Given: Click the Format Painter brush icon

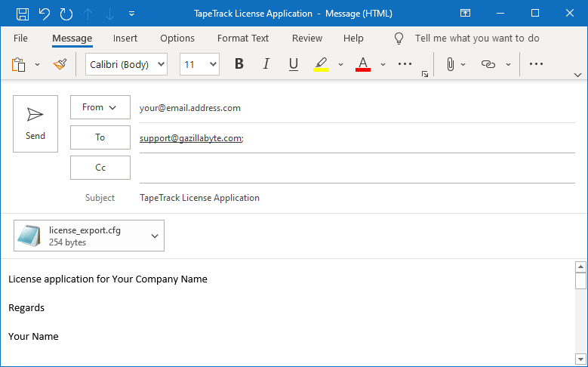Looking at the screenshot, I should [x=60, y=64].
